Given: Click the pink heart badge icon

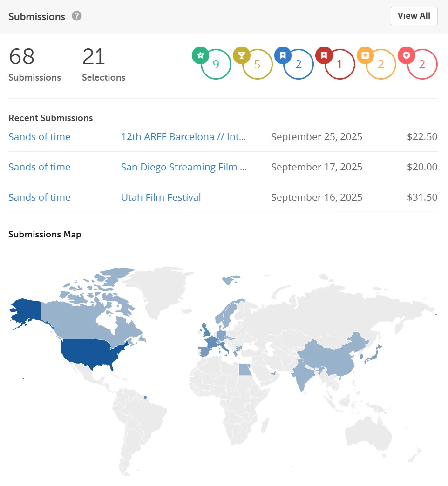Looking at the screenshot, I should click(x=407, y=55).
